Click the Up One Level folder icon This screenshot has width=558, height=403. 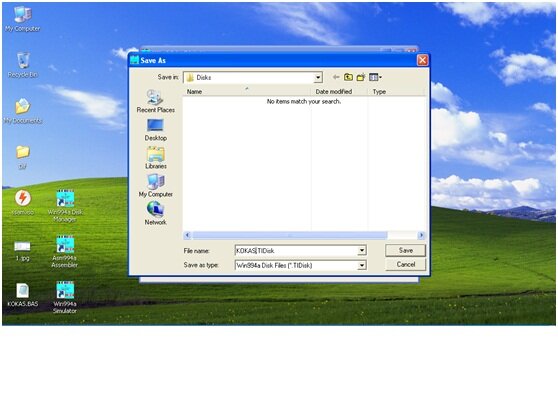348,77
